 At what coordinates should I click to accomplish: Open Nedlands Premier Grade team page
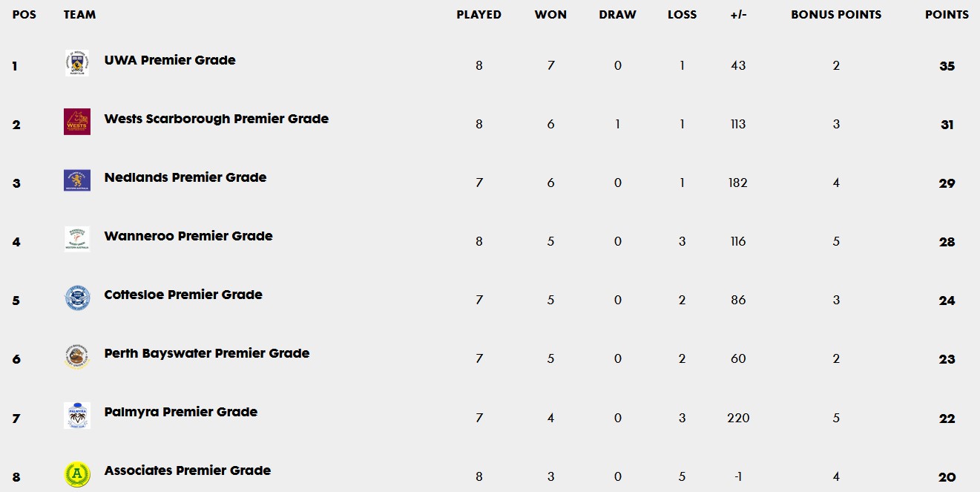click(185, 177)
